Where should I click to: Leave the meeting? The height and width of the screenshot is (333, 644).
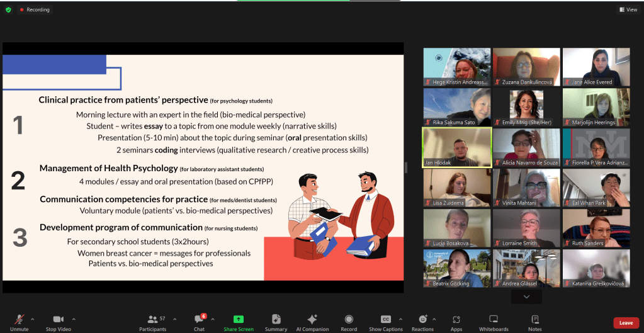click(626, 322)
